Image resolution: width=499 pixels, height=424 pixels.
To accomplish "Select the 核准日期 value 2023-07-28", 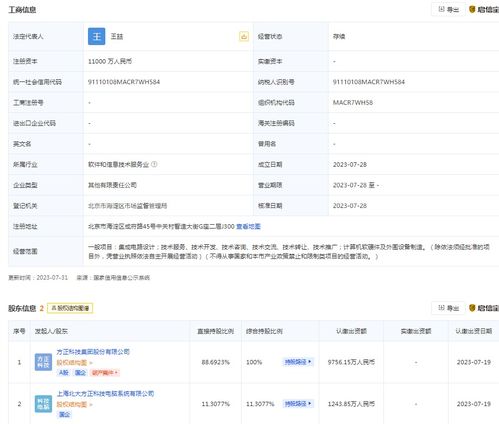I will (x=350, y=206).
